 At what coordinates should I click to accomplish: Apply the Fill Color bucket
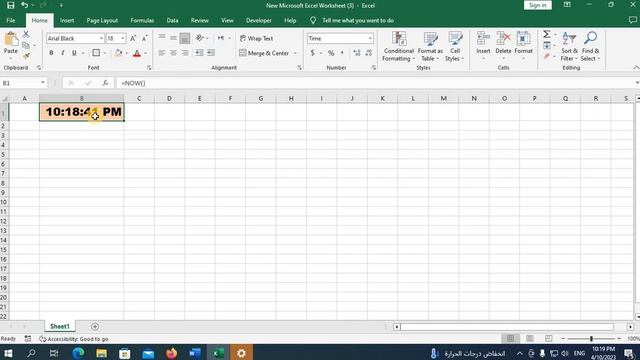pyautogui.click(x=118, y=53)
